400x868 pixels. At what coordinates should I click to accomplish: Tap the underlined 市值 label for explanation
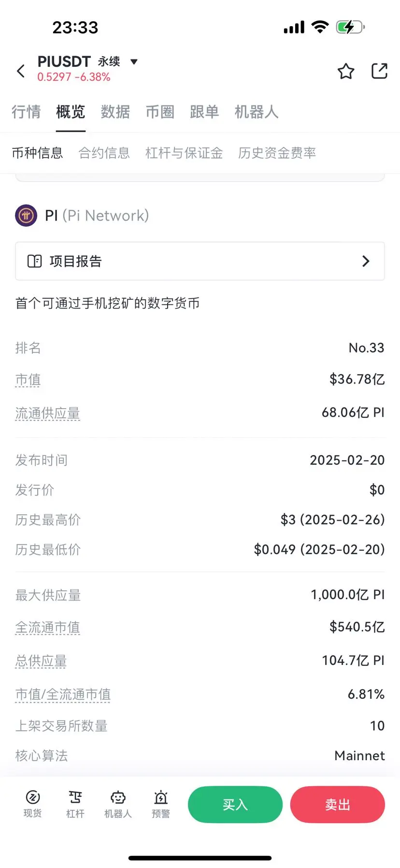(28, 380)
